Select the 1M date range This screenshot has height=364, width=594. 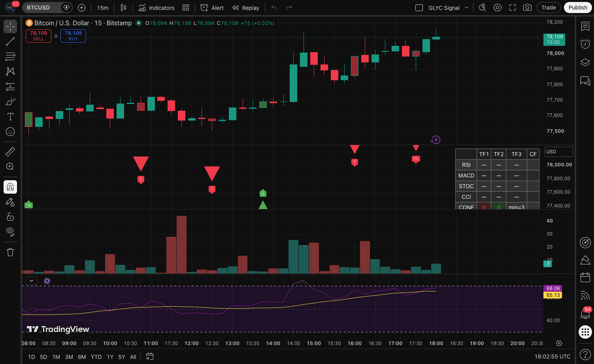point(56,356)
